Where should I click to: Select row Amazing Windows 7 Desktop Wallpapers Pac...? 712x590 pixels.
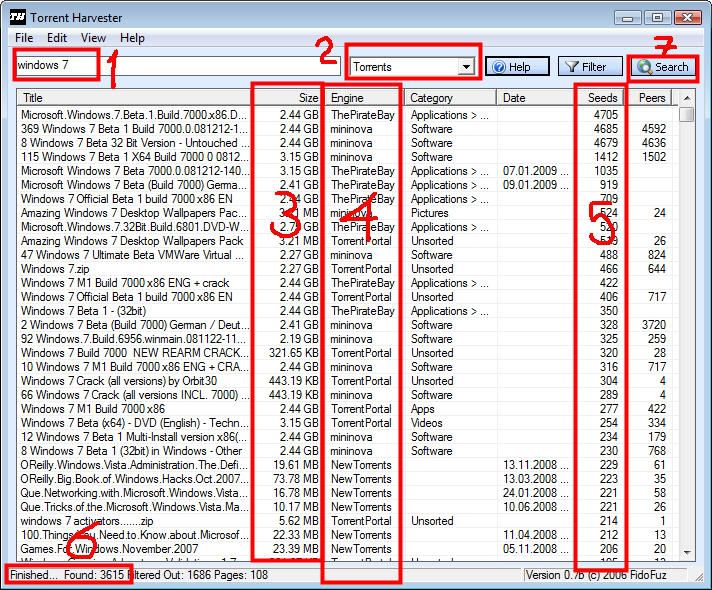tap(345, 213)
